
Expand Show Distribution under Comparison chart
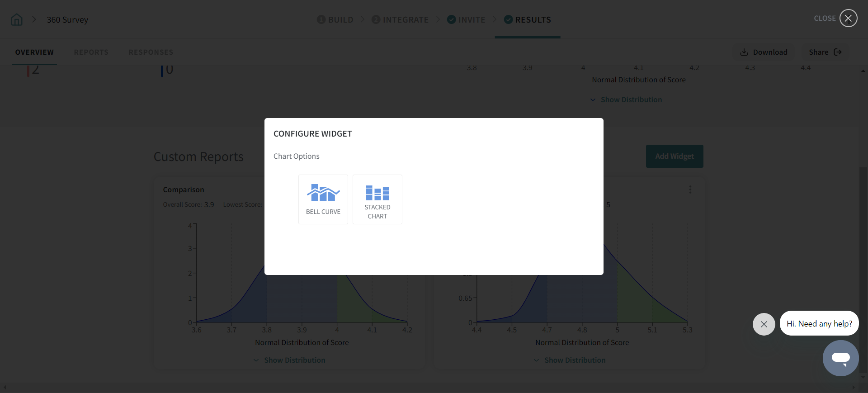coord(289,360)
